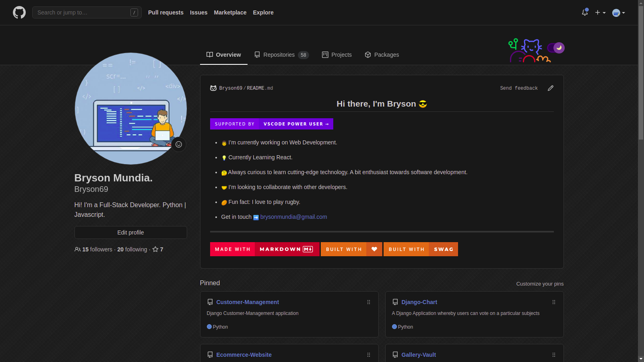The width and height of the screenshot is (644, 362).
Task: Open Issues in top navigation
Action: tap(199, 12)
